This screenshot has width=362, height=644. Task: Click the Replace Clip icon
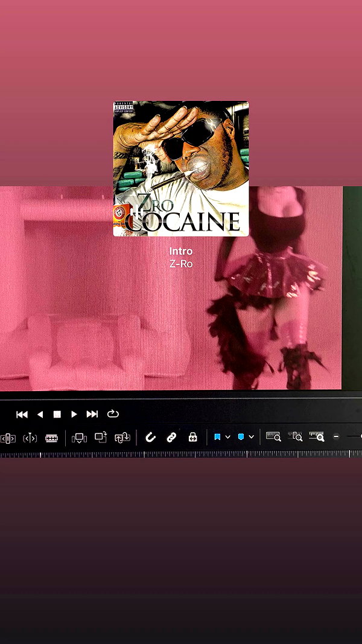(x=122, y=438)
